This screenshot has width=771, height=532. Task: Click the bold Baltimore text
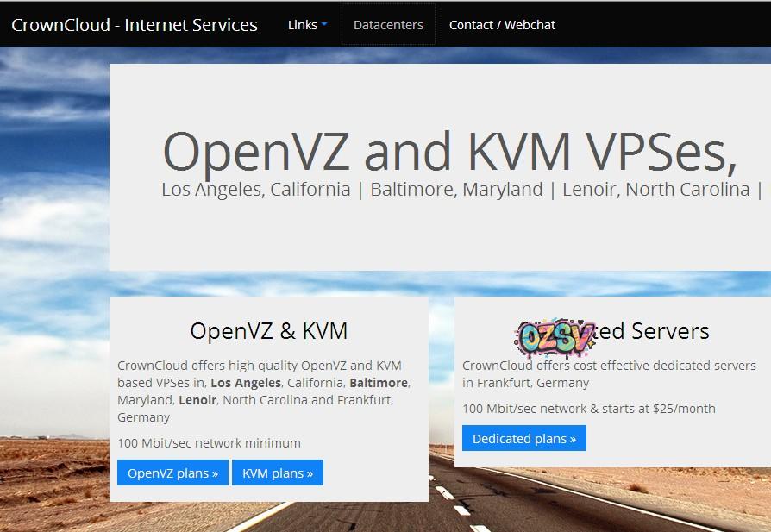coord(379,383)
